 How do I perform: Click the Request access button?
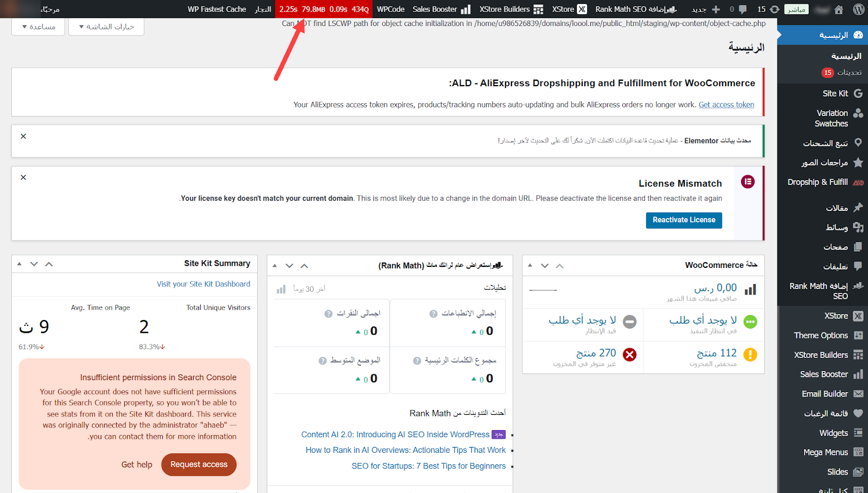point(199,465)
